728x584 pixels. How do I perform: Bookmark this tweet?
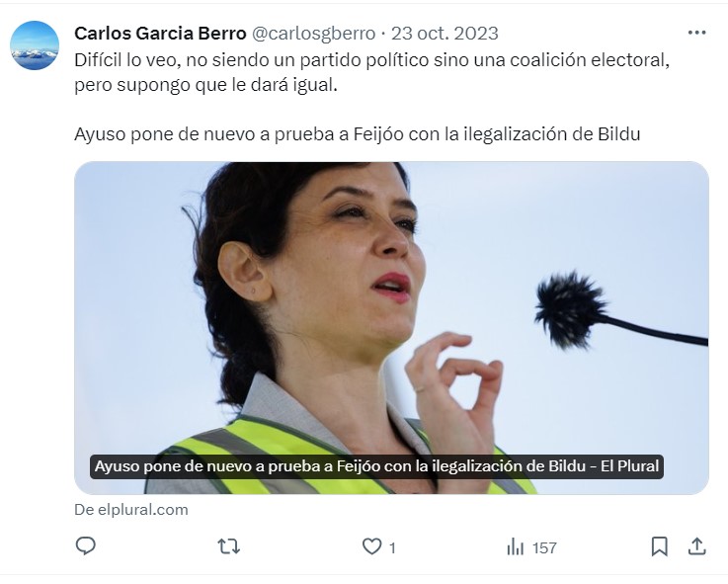click(659, 546)
